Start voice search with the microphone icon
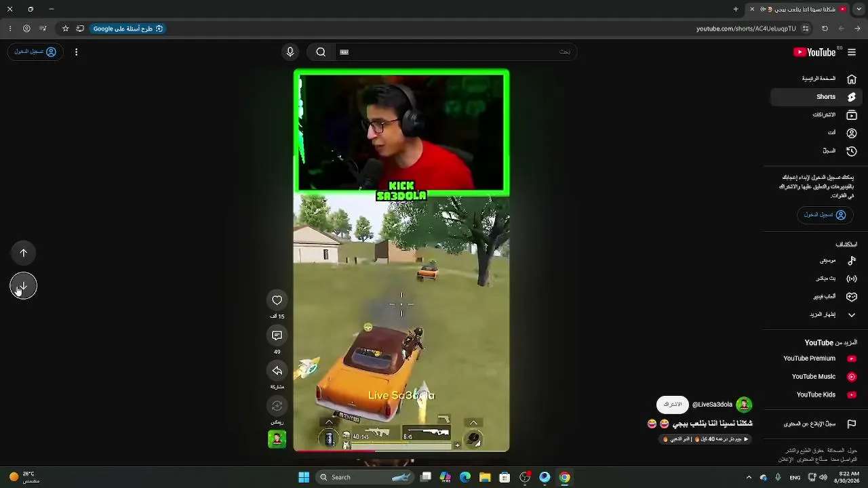 pyautogui.click(x=290, y=52)
